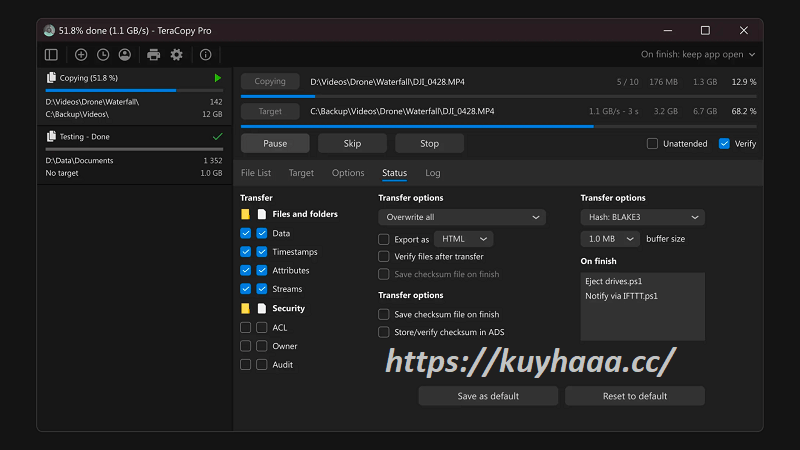The width and height of the screenshot is (800, 450).
Task: Enable the folder Audit checkbox
Action: 245,365
